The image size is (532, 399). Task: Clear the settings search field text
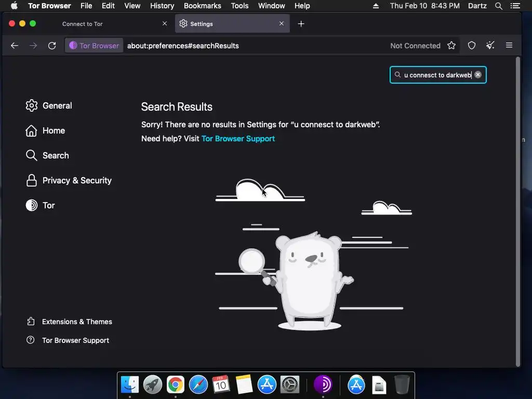[478, 75]
